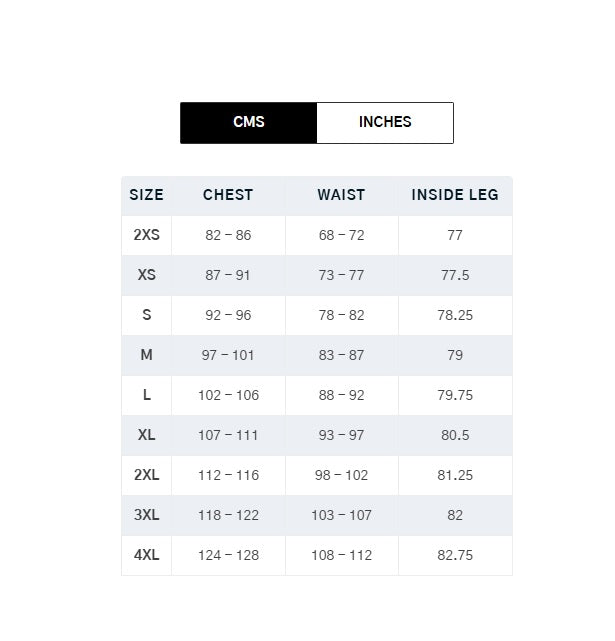Click inside leg value 78.25
The height and width of the screenshot is (641, 615).
455,315
